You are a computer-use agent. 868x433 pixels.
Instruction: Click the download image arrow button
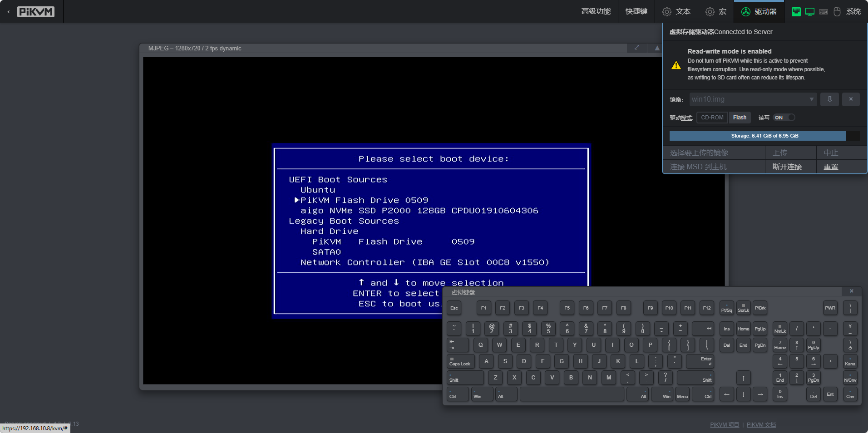coord(829,99)
